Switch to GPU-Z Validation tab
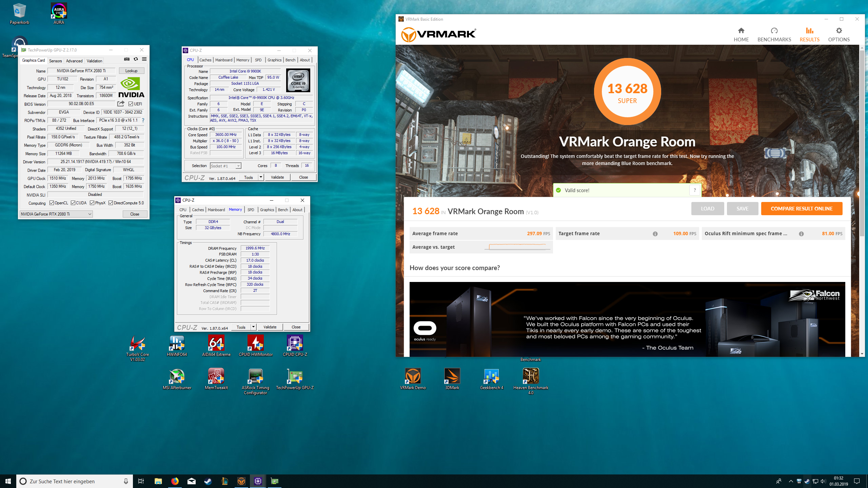 point(94,61)
